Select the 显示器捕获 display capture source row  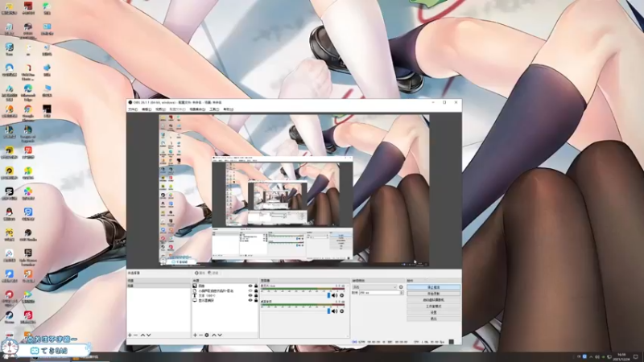[x=225, y=300]
